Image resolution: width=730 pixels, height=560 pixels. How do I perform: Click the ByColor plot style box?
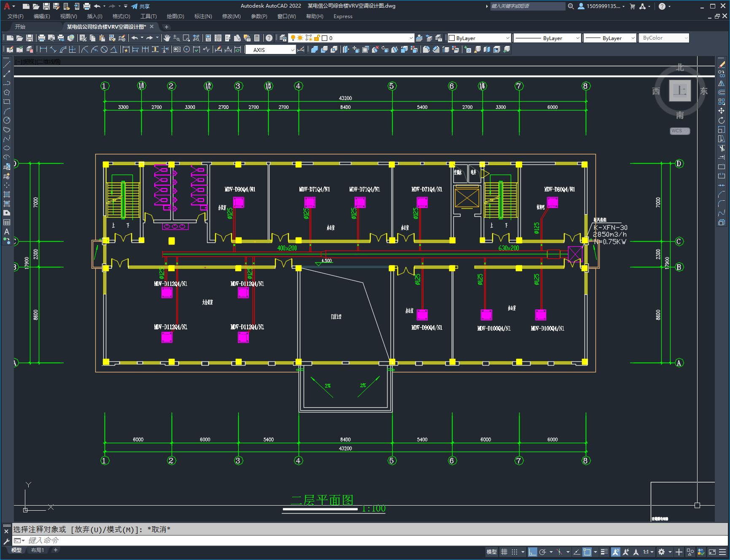tap(664, 38)
